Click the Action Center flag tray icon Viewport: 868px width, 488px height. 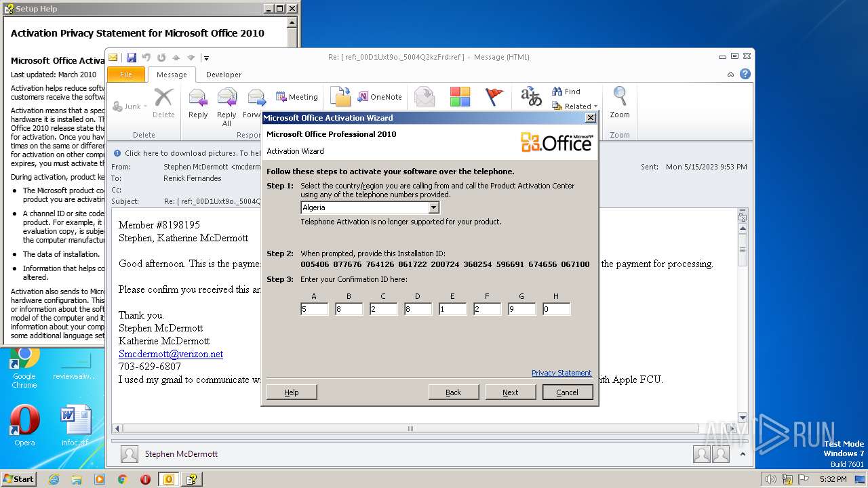804,479
